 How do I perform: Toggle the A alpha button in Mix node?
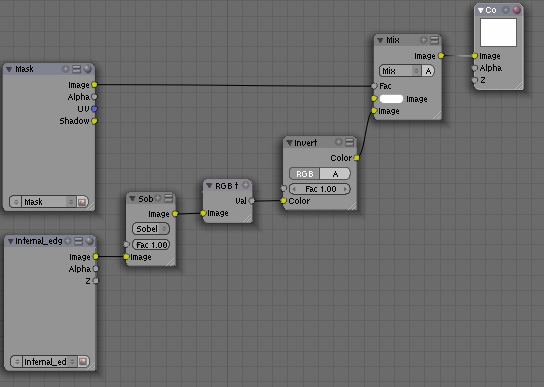point(428,71)
